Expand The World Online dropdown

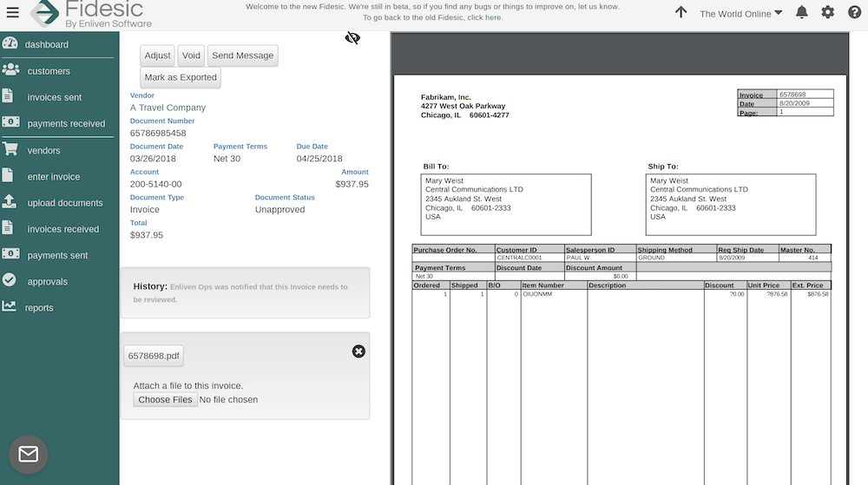[740, 13]
